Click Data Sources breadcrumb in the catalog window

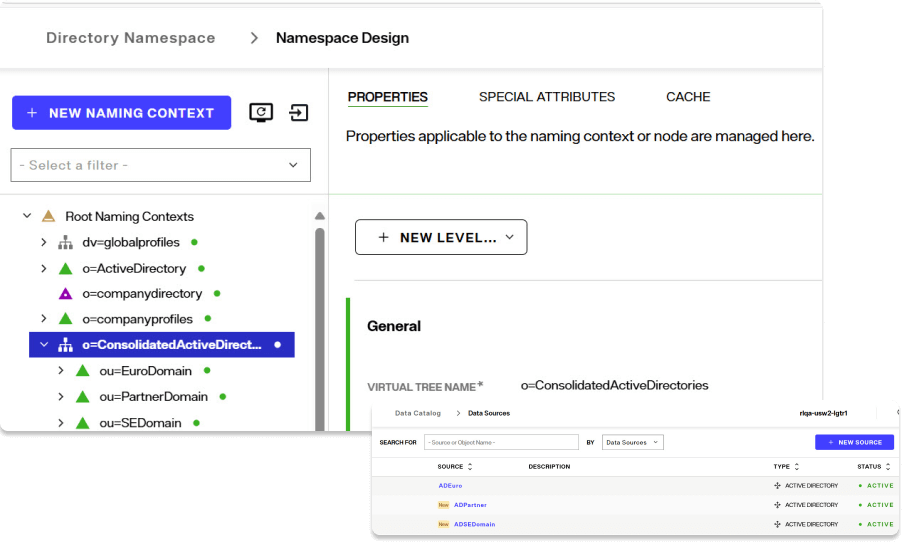click(489, 413)
